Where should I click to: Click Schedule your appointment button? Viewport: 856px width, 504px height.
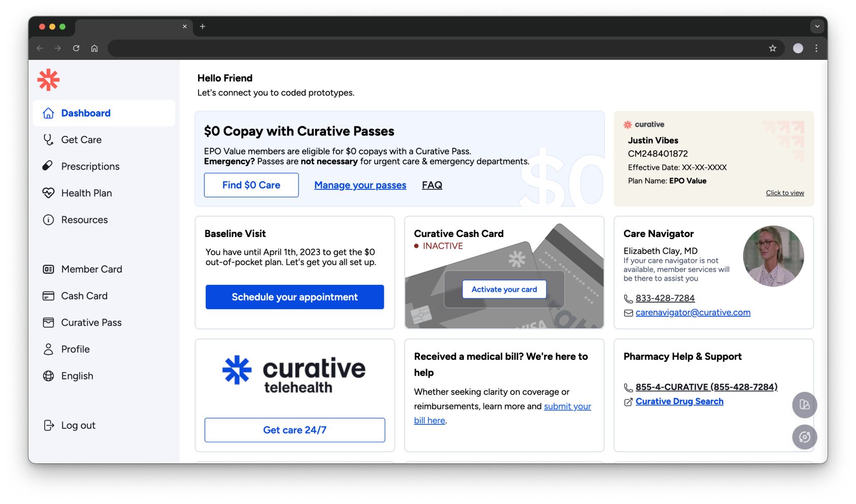(294, 297)
